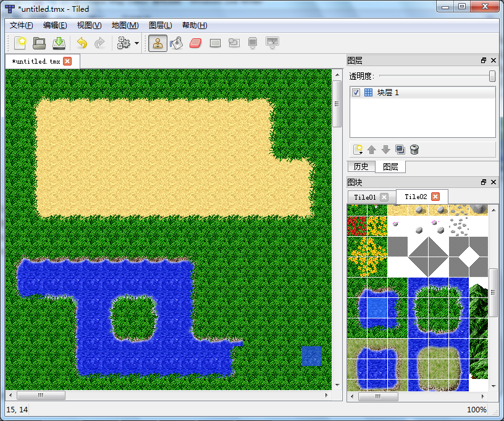Toggle visibility checkbox of 块层 1
Screen dimensions: 504x421
(356, 93)
